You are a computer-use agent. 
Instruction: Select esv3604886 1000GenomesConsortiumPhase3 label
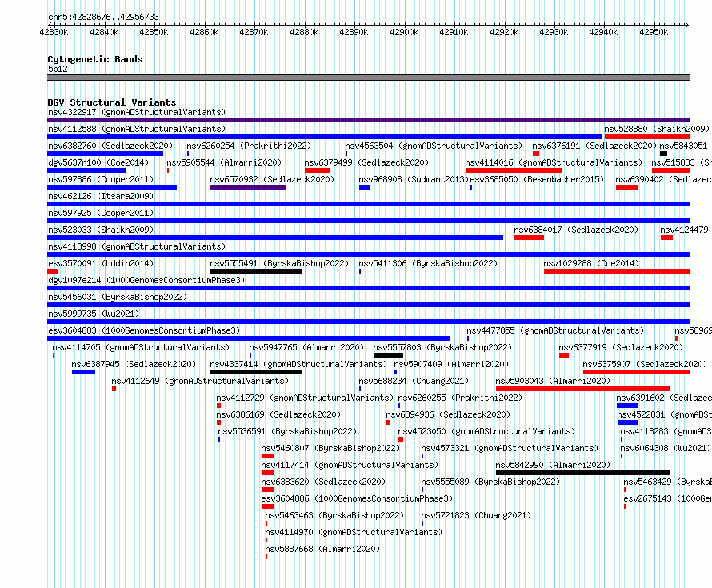357,498
